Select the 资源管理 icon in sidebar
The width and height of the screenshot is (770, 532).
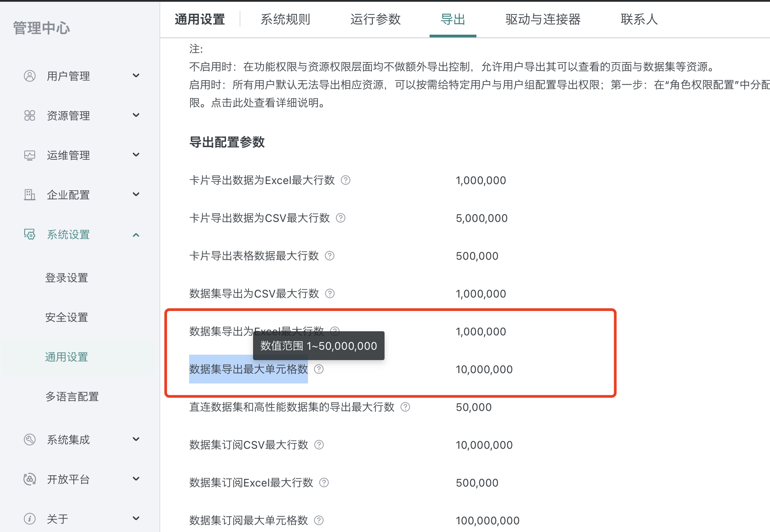coord(30,115)
